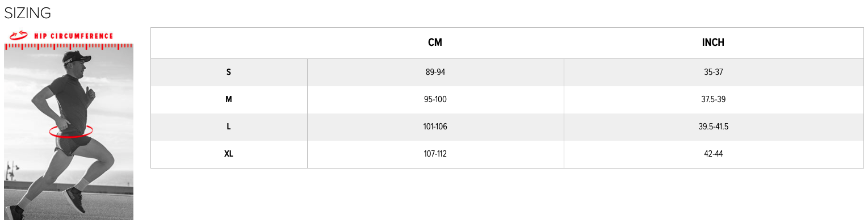This screenshot has width=868, height=223.
Task: Click the 39.5-41.5 inch cell
Action: point(714,127)
